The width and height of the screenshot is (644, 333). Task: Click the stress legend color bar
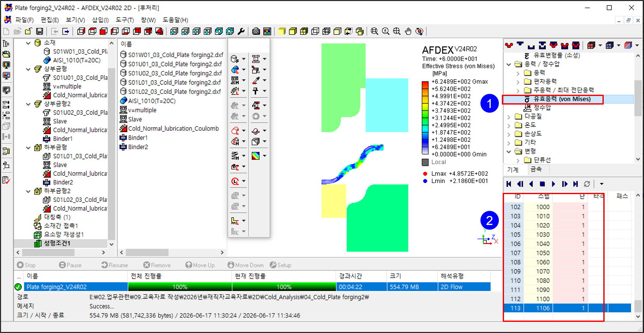coord(424,118)
